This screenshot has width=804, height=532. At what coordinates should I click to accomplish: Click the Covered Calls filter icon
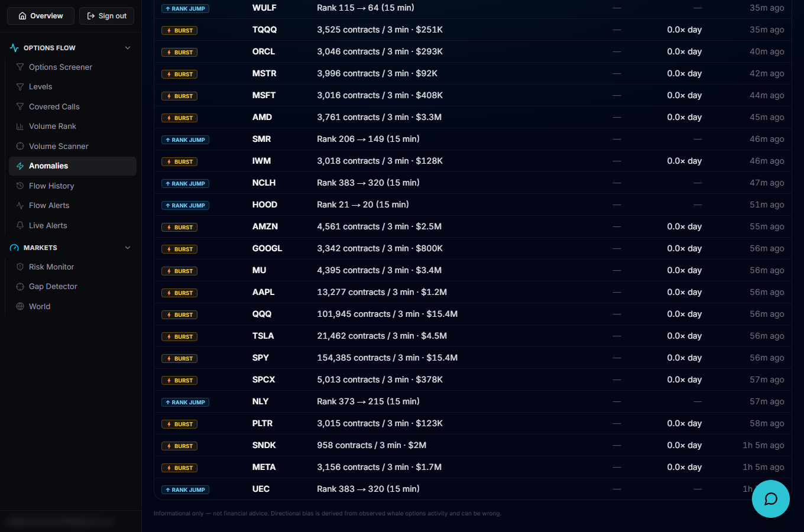[20, 107]
